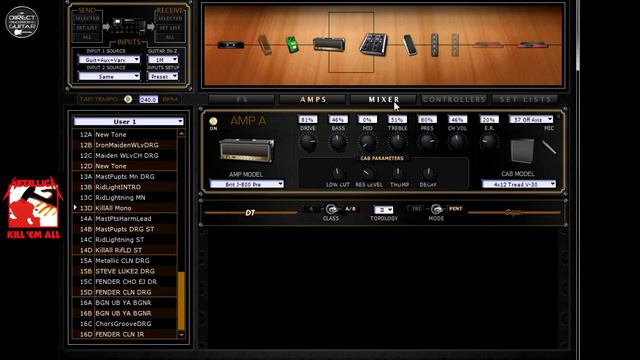Click the POD device image between Send and Receive
640x360 pixels.
pyautogui.click(x=129, y=26)
